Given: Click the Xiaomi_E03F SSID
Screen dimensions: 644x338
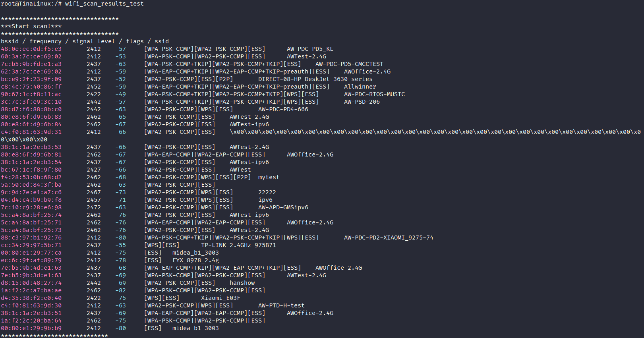Looking at the screenshot, I should point(220,298).
